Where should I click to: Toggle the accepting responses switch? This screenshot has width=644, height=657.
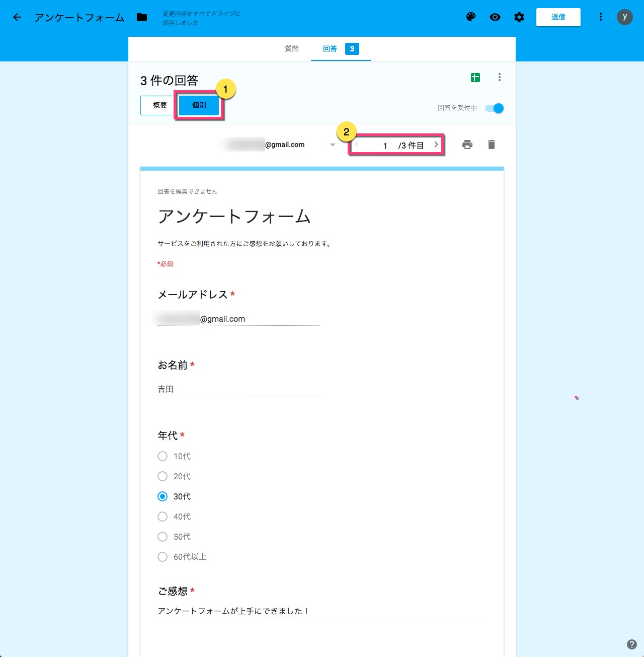(x=494, y=108)
